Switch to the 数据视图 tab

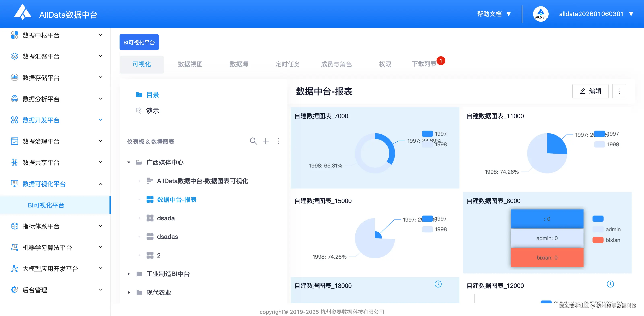point(190,64)
